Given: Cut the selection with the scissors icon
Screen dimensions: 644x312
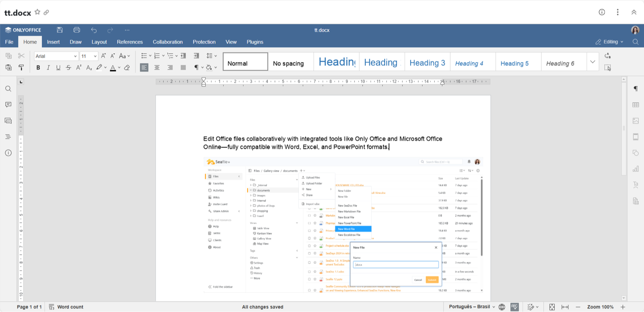Looking at the screenshot, I should (x=21, y=56).
